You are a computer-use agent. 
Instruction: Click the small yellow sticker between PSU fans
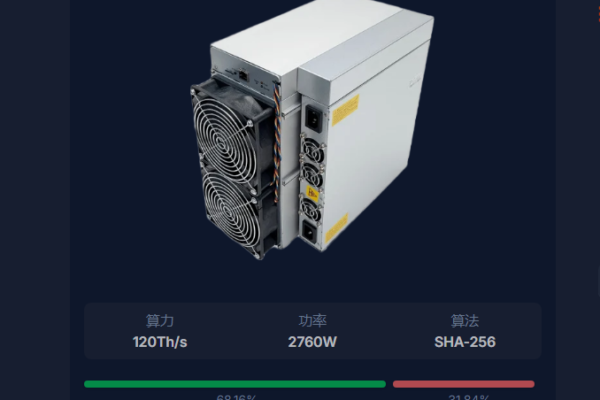click(x=313, y=194)
